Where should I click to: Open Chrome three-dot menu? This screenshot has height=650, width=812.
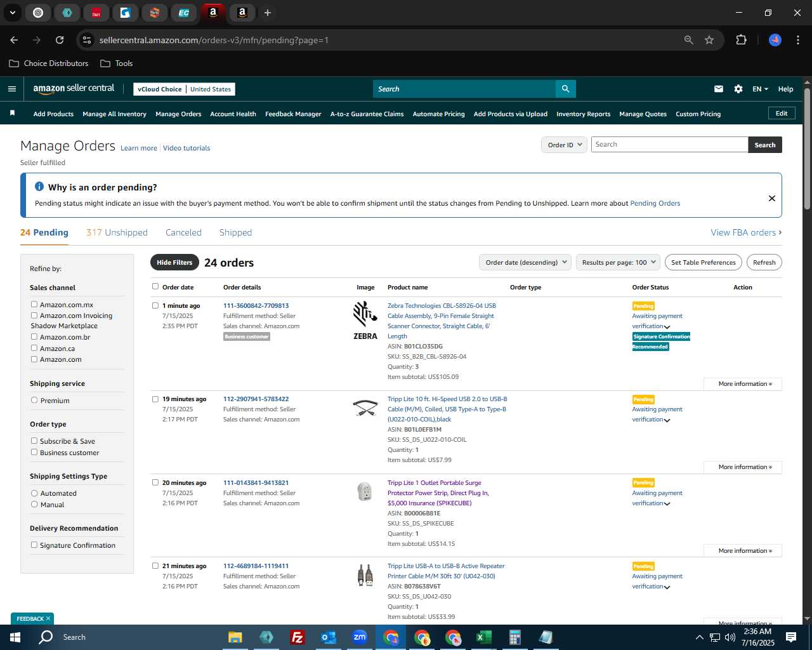click(x=797, y=40)
